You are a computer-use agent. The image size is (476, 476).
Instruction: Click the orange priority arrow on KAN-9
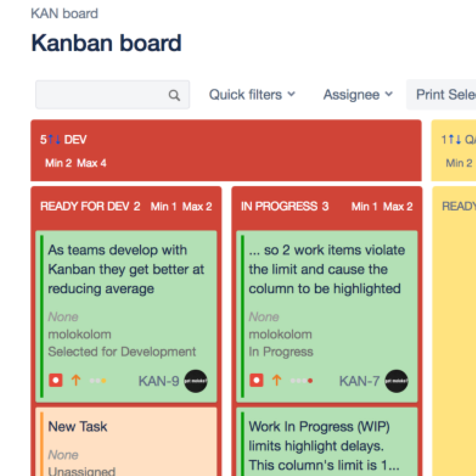76,380
